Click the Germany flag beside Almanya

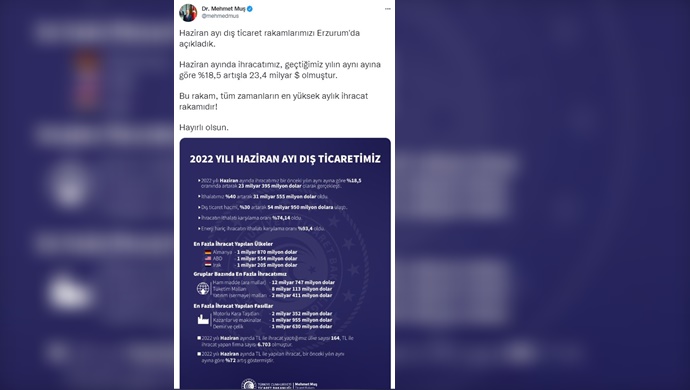208,252
